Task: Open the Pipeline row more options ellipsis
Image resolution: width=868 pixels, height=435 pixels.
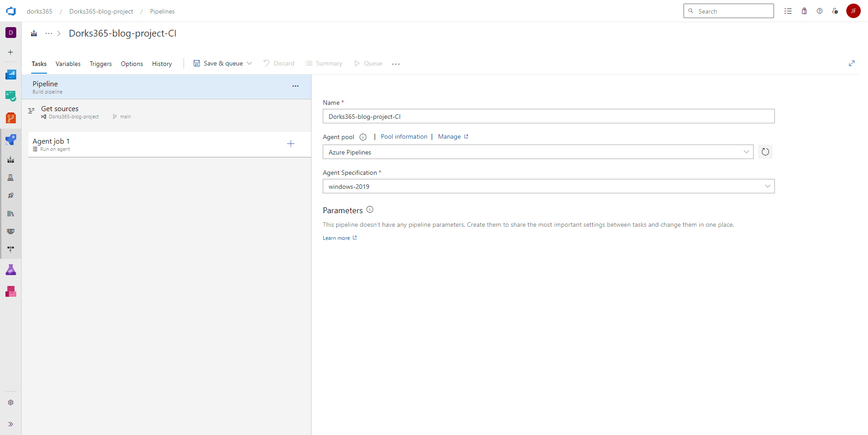Action: pyautogui.click(x=295, y=86)
